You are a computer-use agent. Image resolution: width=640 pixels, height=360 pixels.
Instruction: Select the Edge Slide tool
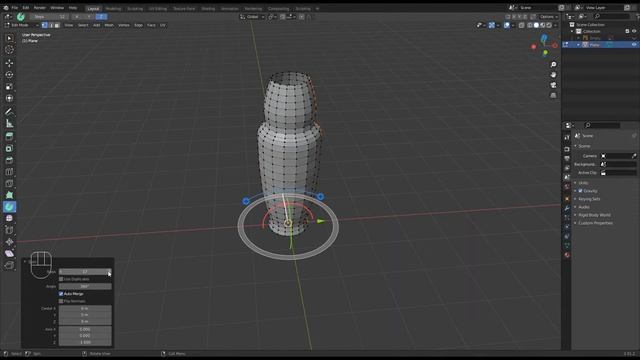(9, 230)
